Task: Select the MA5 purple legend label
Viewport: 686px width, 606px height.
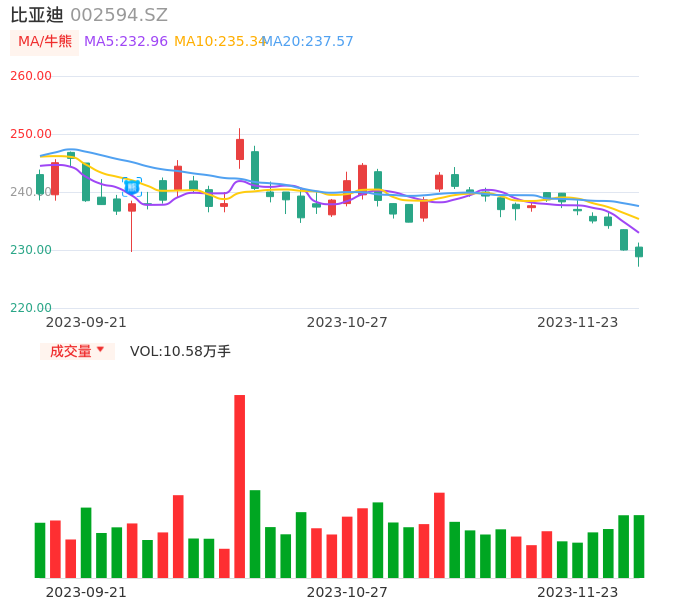Action: 126,42
